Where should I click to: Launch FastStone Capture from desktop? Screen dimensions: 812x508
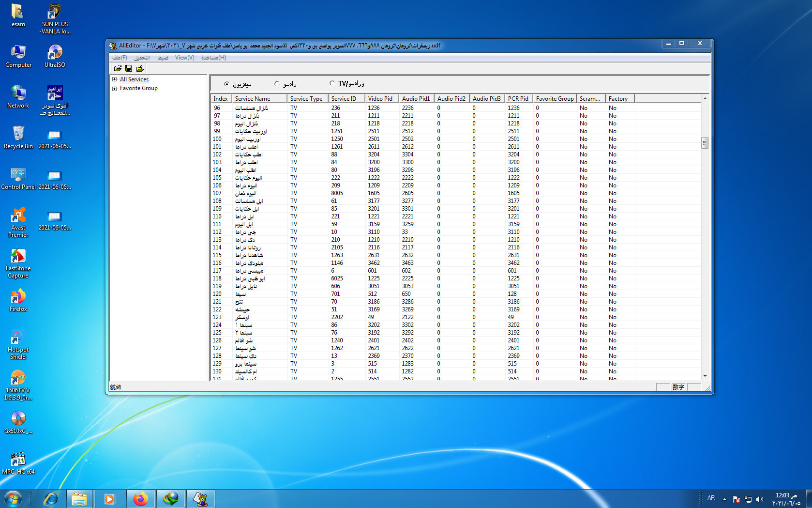click(18, 263)
